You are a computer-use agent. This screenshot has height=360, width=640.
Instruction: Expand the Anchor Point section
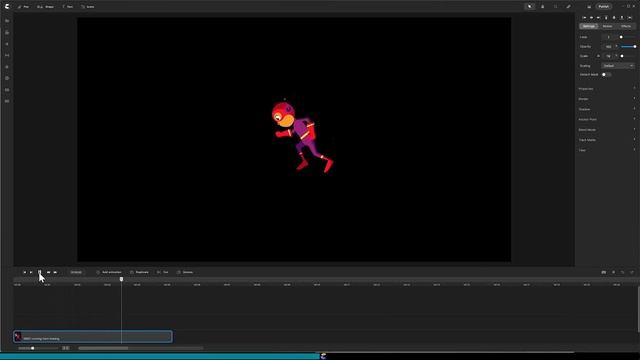click(607, 120)
